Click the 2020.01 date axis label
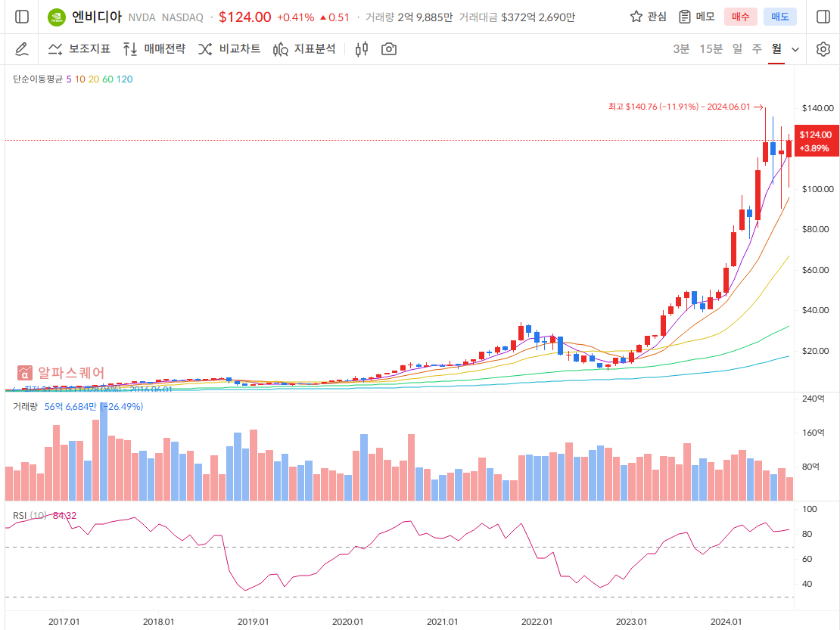The height and width of the screenshot is (630, 840). 347,622
